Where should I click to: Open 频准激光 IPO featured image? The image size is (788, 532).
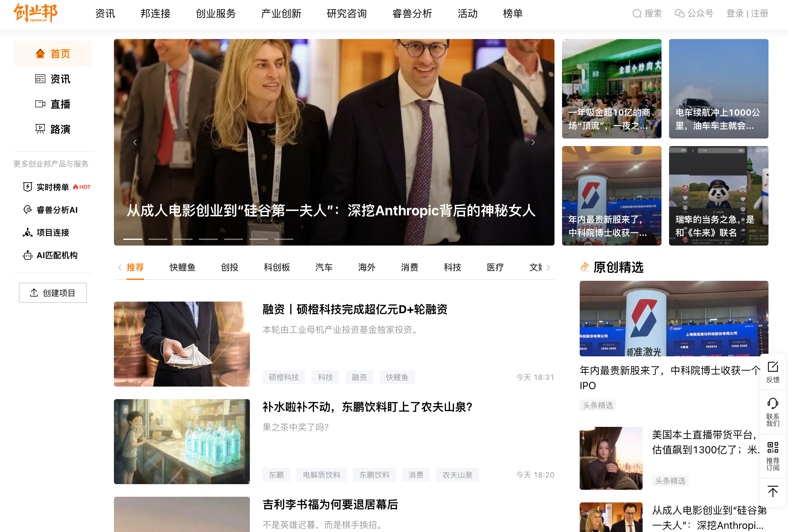(674, 318)
